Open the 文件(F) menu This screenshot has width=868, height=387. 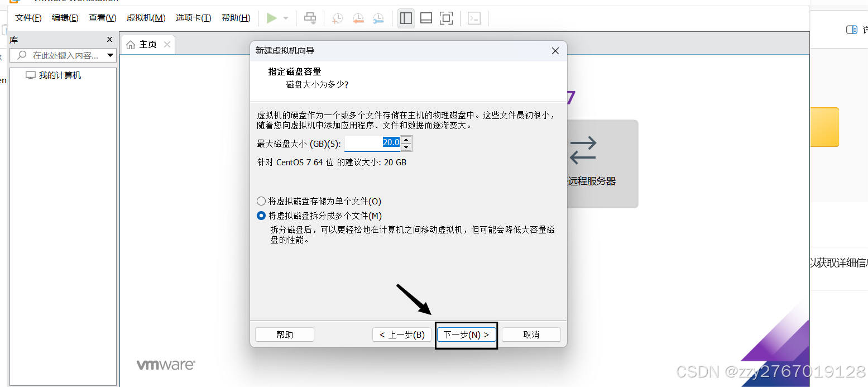[28, 18]
